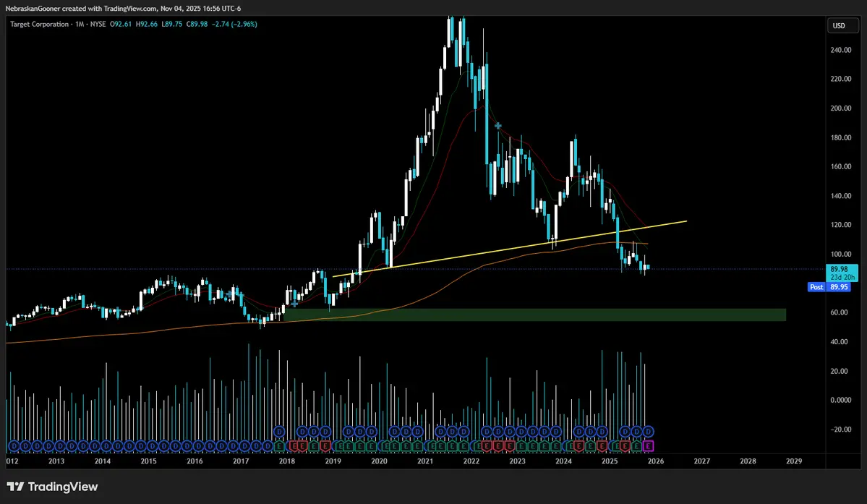The image size is (867, 504).
Task: Click the 100.00 price axis label
Action: [840, 255]
